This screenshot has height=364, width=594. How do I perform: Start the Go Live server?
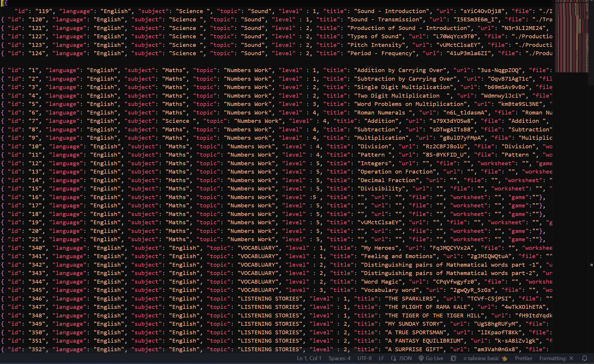(431, 358)
